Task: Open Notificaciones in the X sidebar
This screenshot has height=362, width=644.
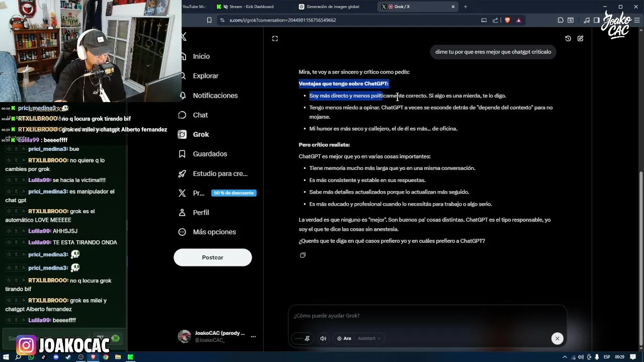Action: [215, 96]
